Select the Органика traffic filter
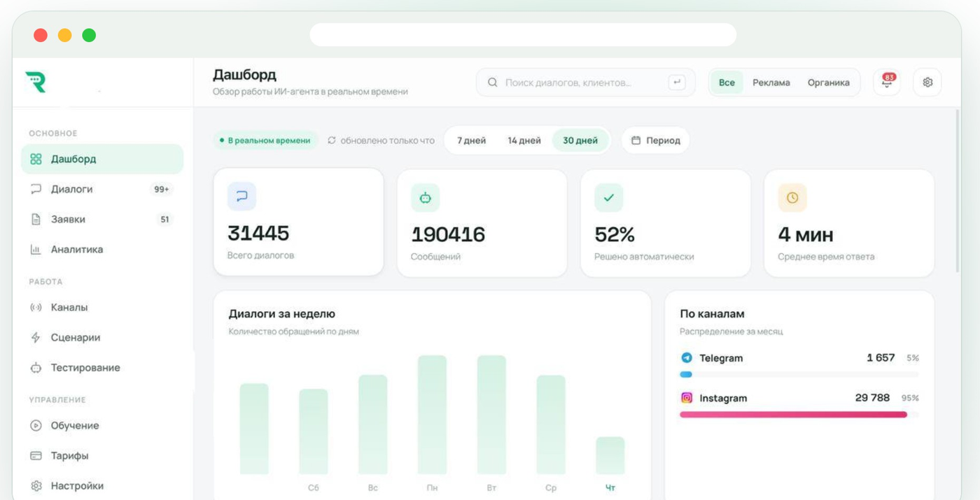 point(829,83)
